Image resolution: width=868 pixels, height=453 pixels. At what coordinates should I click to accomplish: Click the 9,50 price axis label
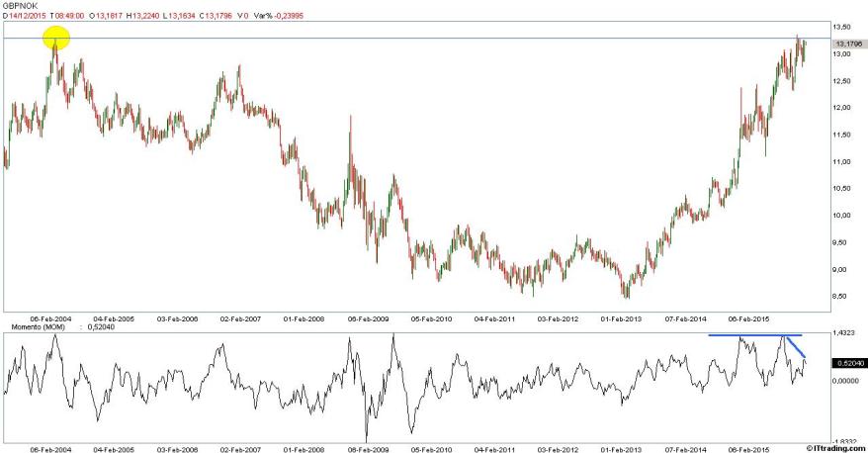click(x=841, y=242)
